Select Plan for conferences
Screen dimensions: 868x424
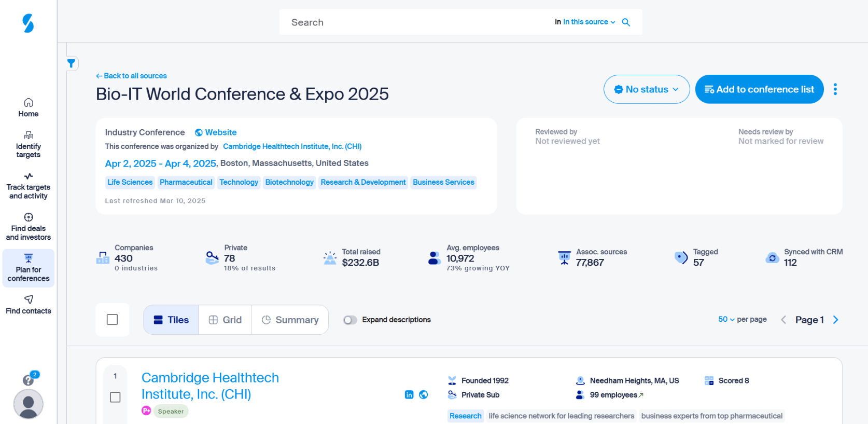[x=29, y=268]
